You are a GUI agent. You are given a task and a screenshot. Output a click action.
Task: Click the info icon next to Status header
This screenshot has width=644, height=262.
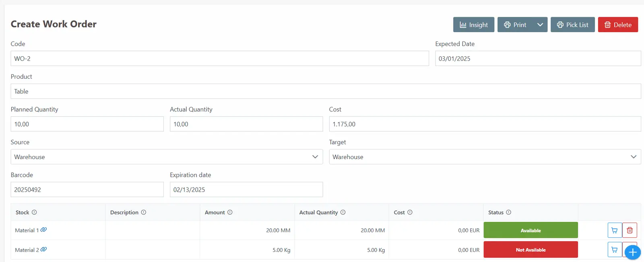[508, 212]
